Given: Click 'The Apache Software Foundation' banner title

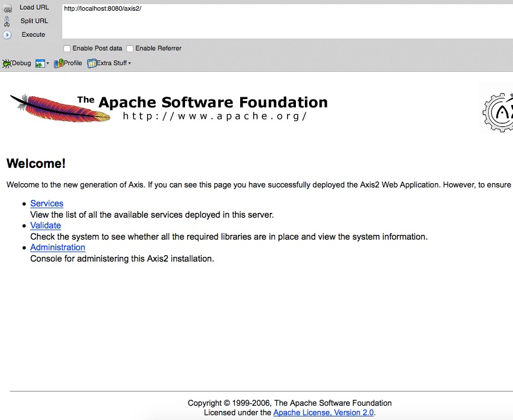Looking at the screenshot, I should 202,102.
